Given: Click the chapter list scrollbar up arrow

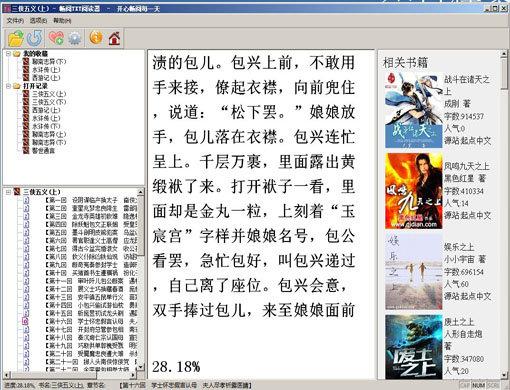Looking at the screenshot, I should [141, 192].
